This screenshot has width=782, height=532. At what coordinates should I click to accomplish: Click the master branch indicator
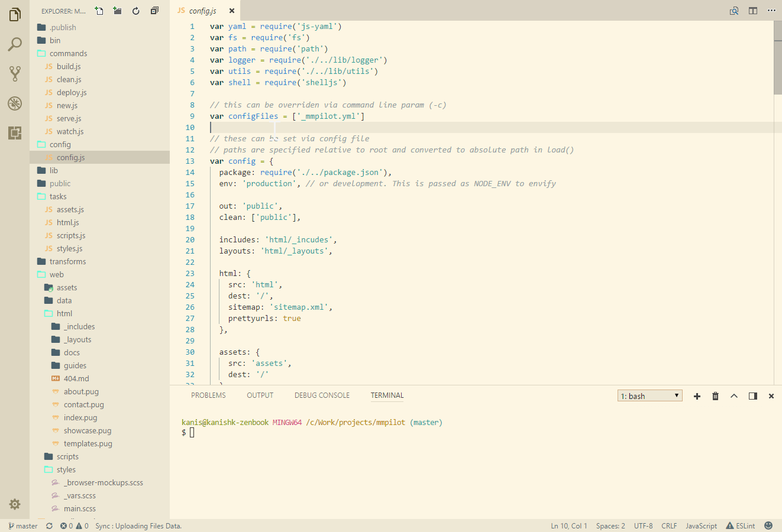(22, 525)
